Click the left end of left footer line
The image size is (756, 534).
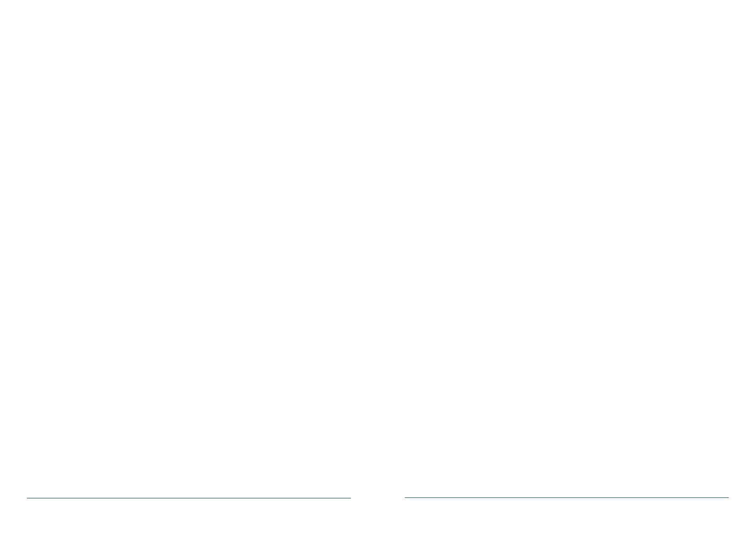pos(28,498)
